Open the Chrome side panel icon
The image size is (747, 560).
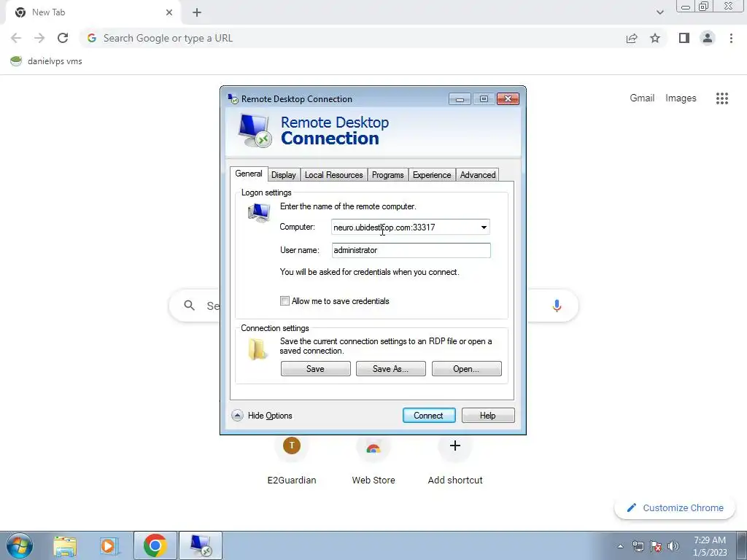(684, 38)
